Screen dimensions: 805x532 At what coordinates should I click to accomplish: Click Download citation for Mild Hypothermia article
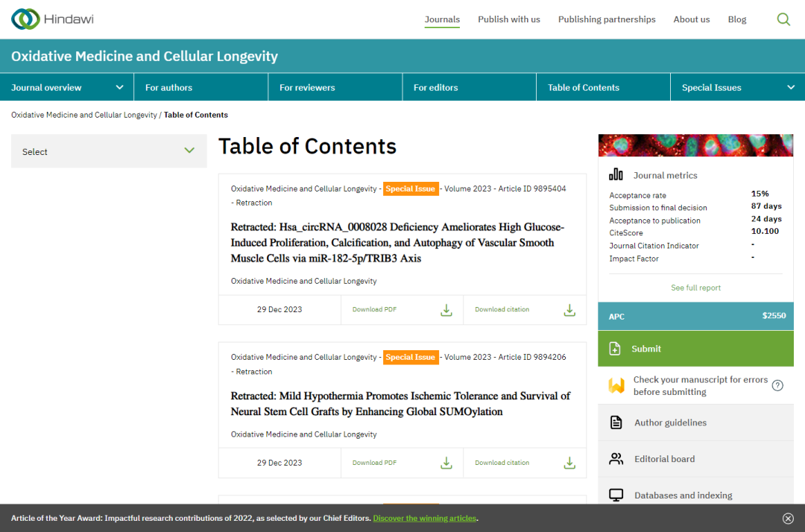[502, 463]
